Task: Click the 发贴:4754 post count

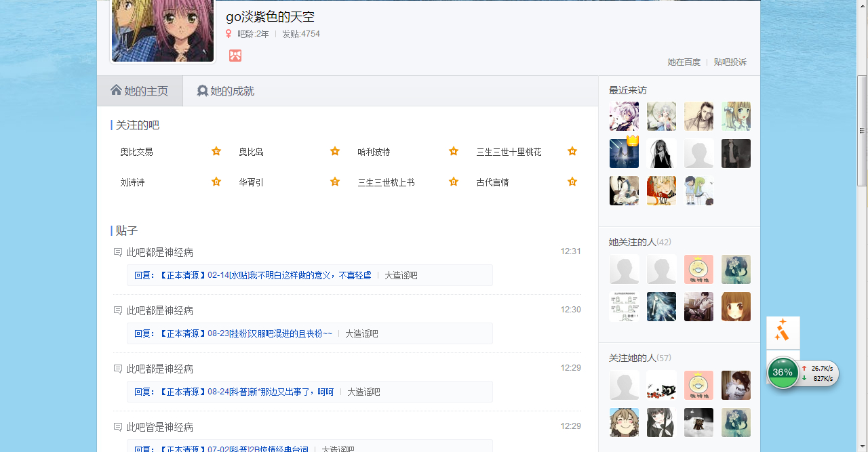Action: (x=301, y=34)
